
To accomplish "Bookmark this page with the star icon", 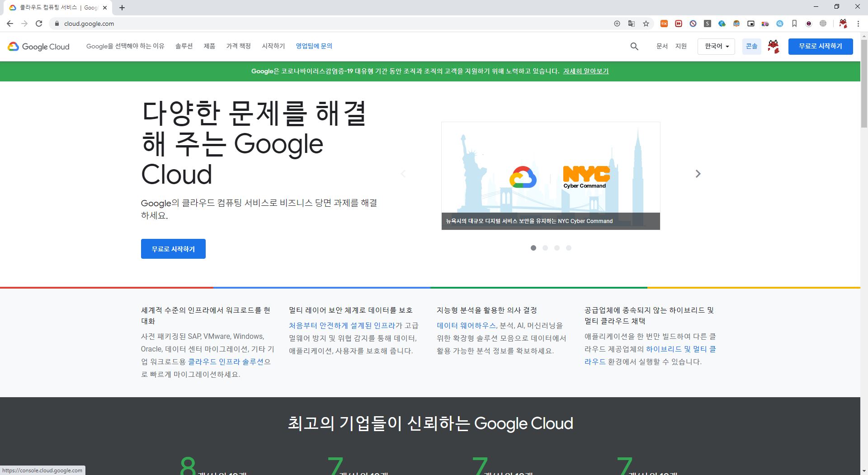I will pyautogui.click(x=646, y=24).
